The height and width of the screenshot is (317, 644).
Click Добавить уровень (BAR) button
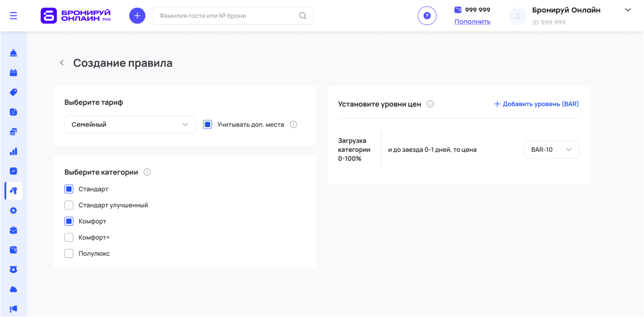pyautogui.click(x=536, y=104)
